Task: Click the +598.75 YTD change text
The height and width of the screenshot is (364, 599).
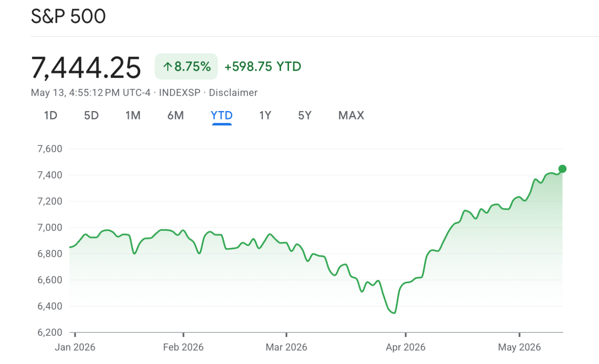Action: pos(263,67)
